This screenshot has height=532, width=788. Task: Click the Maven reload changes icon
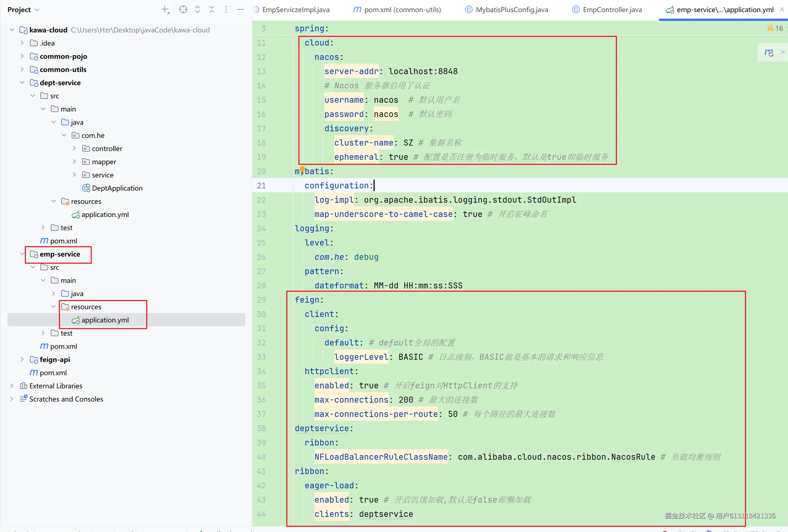click(769, 52)
